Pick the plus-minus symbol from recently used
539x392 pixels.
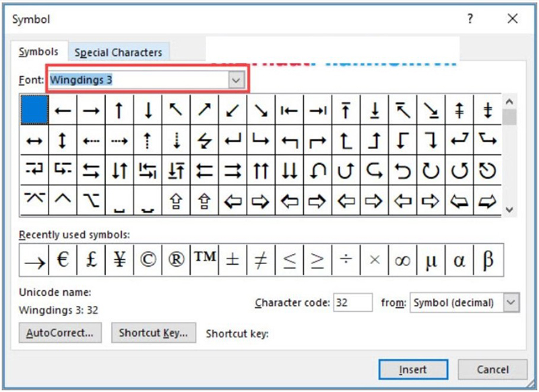tap(232, 260)
